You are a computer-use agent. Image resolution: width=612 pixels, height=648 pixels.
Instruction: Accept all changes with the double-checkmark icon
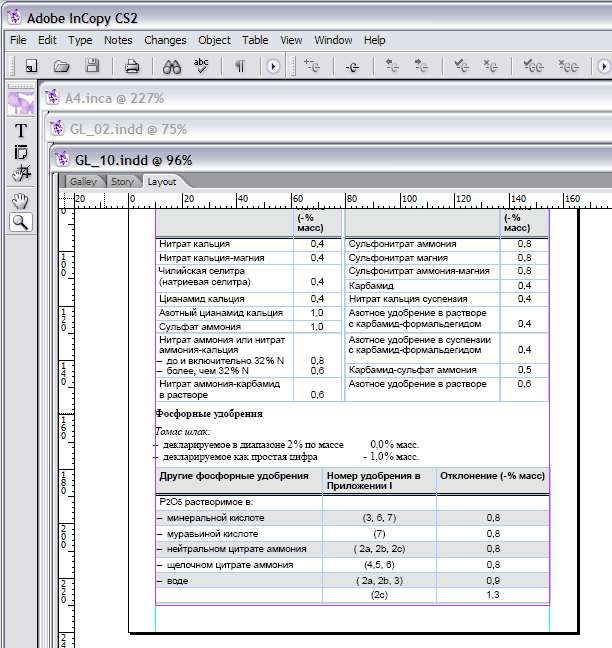click(x=533, y=66)
